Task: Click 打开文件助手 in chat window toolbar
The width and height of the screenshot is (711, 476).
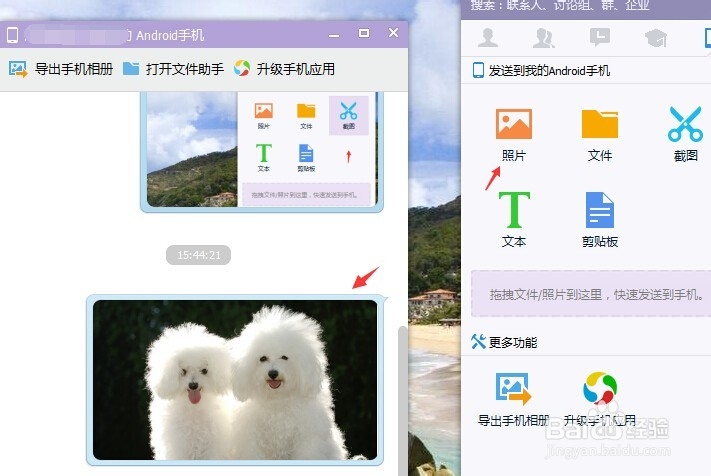Action: (173, 69)
